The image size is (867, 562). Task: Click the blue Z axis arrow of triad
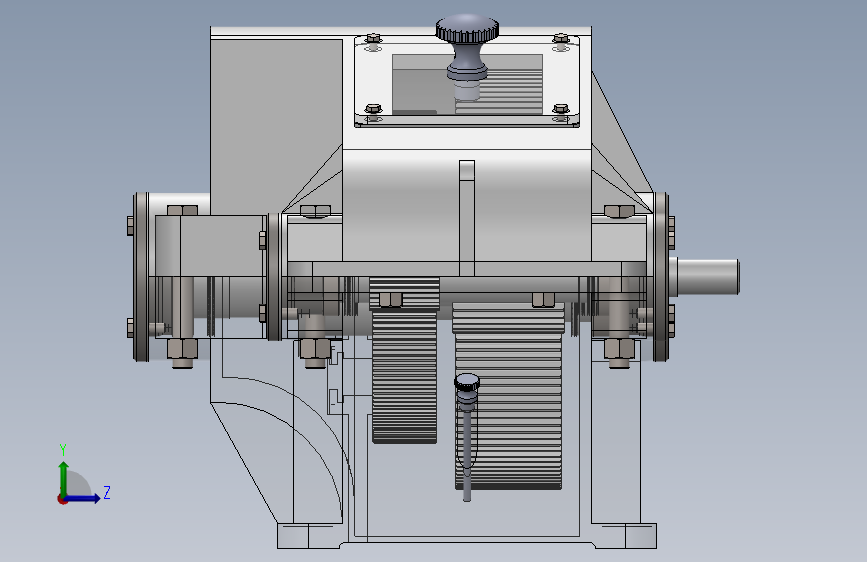point(83,498)
